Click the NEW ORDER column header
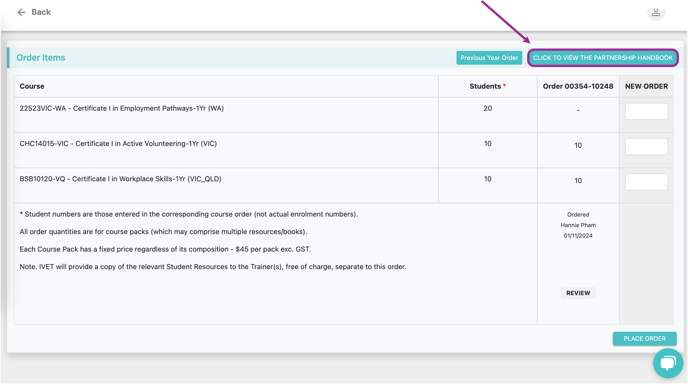The height and width of the screenshot is (384, 688). pos(646,86)
